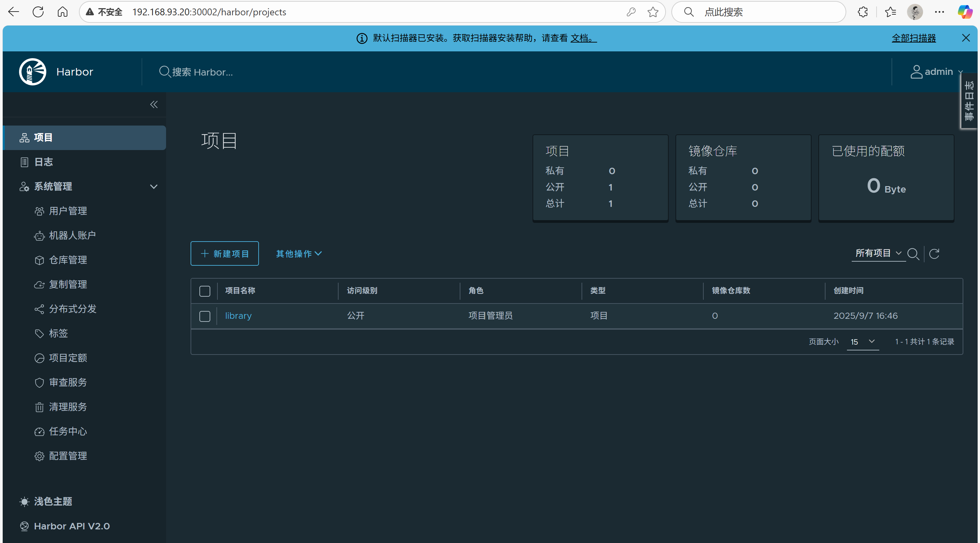The image size is (980, 543).
Task: Open the 文档 link in banner
Action: click(x=583, y=38)
